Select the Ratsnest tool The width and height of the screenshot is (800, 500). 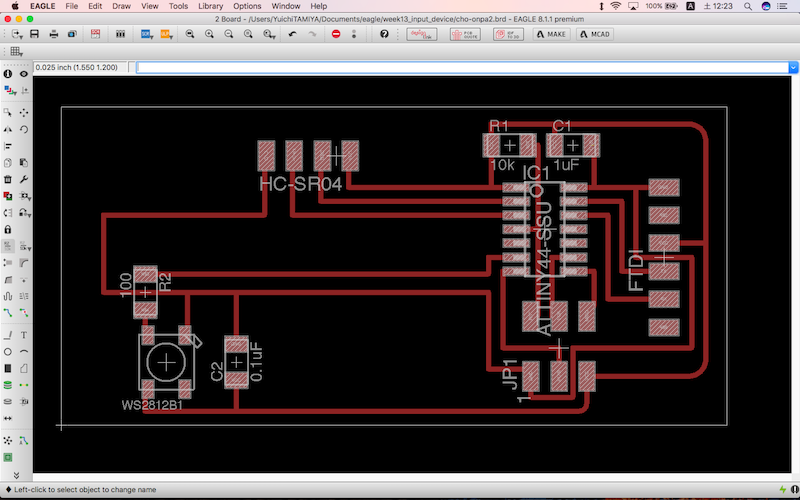coord(8,440)
